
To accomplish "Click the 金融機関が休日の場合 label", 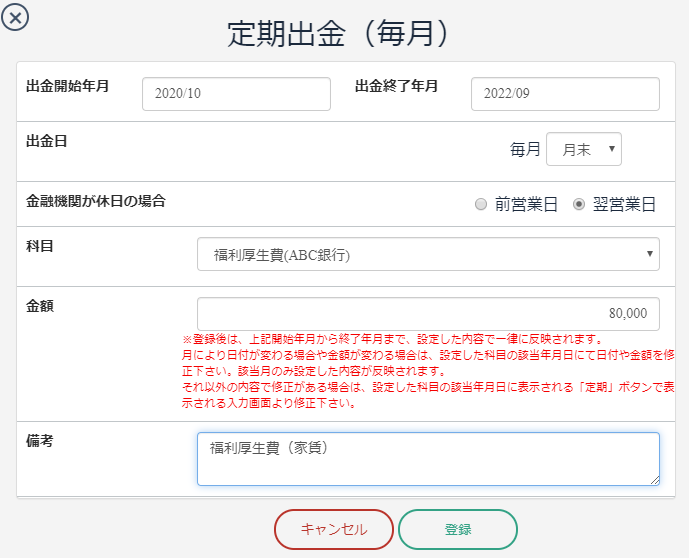I will [96, 201].
